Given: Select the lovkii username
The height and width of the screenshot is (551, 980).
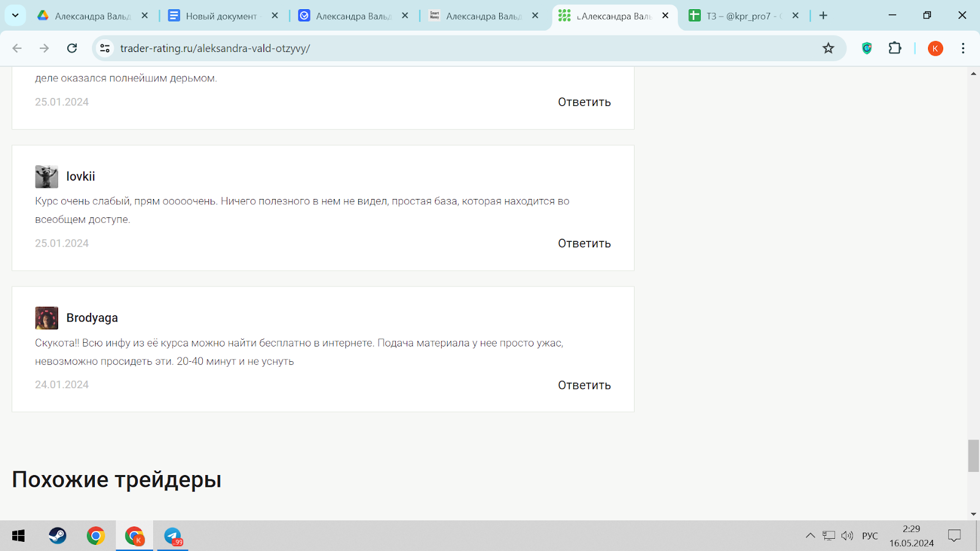Looking at the screenshot, I should pos(81,176).
